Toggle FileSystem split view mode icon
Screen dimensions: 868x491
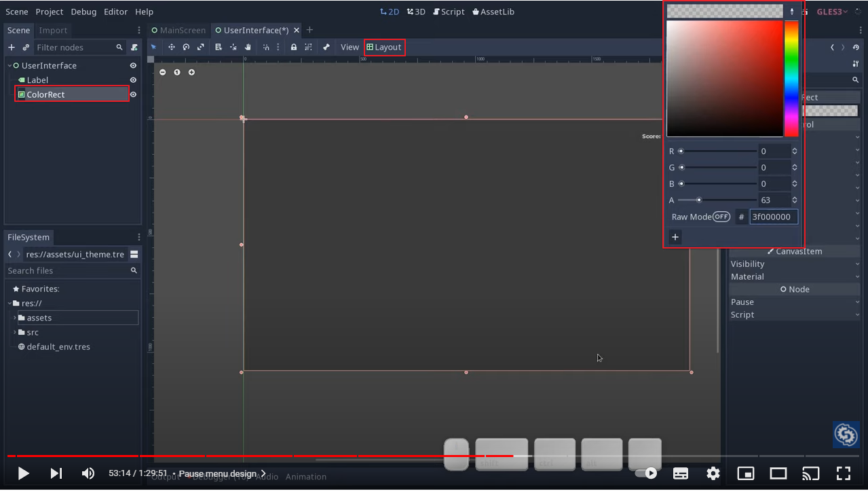pyautogui.click(x=134, y=254)
